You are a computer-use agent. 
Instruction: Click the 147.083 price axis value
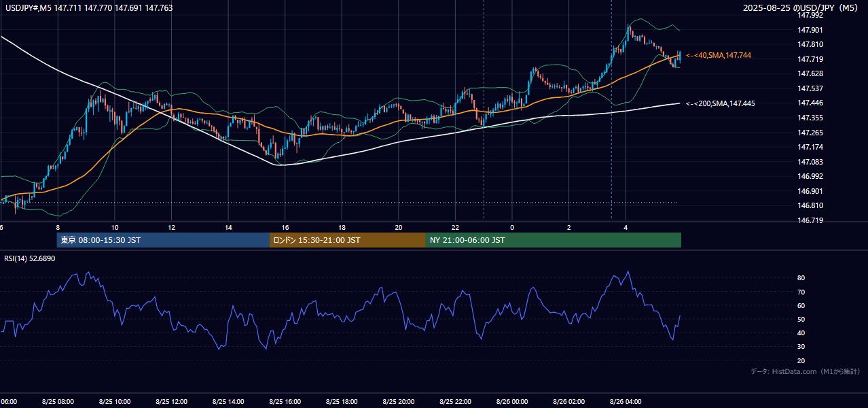811,162
